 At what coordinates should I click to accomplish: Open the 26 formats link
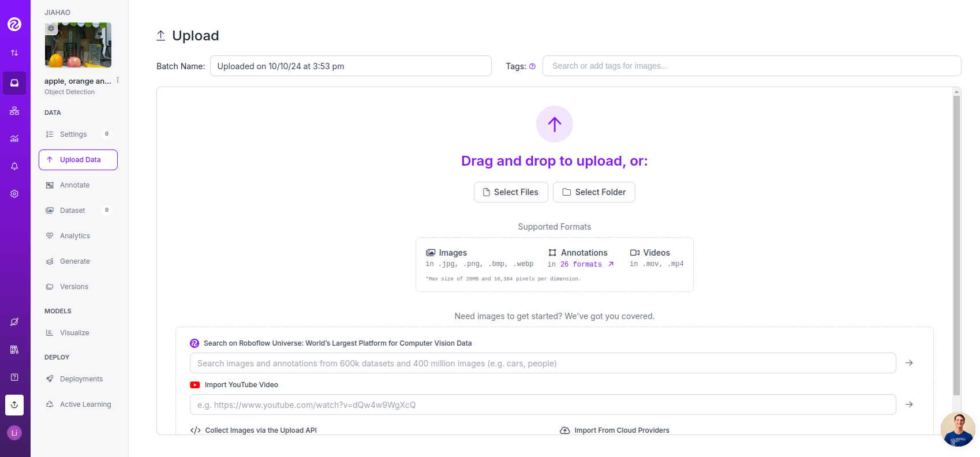(x=587, y=264)
